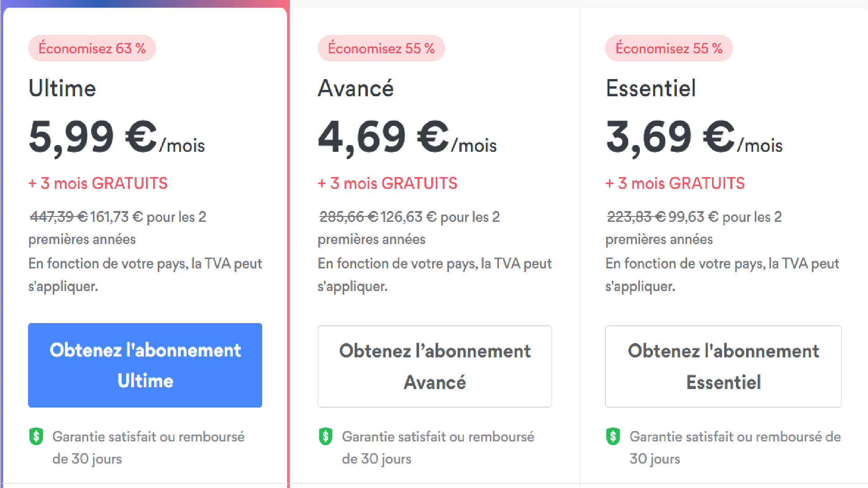
Task: Click the Économisez 55 % badge on Essentiel
Action: (669, 48)
